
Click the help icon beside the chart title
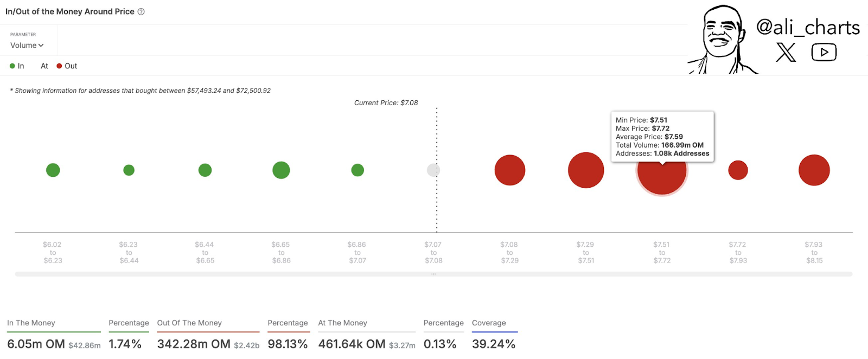pos(141,11)
